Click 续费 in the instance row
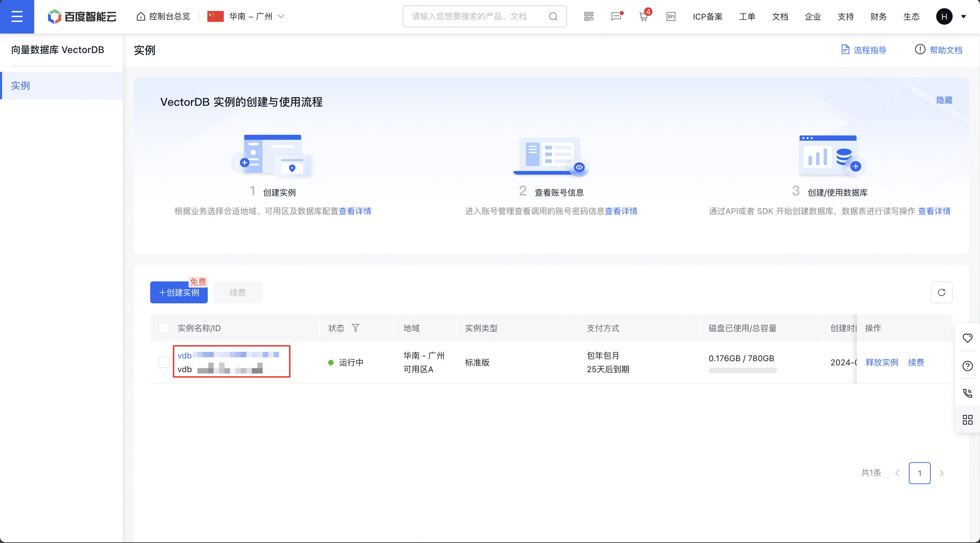Image resolution: width=980 pixels, height=543 pixels. click(916, 362)
